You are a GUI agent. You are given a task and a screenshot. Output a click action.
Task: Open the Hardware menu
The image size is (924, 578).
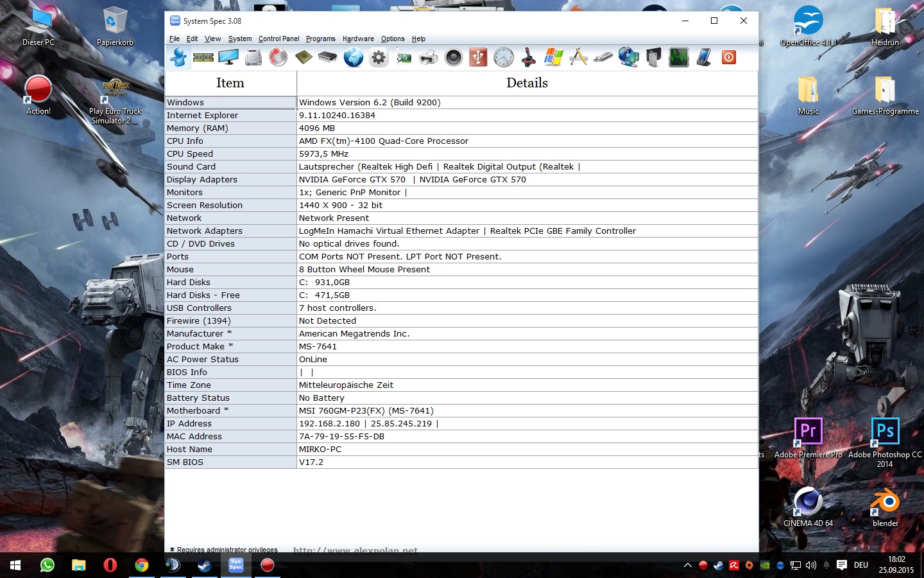click(x=358, y=39)
